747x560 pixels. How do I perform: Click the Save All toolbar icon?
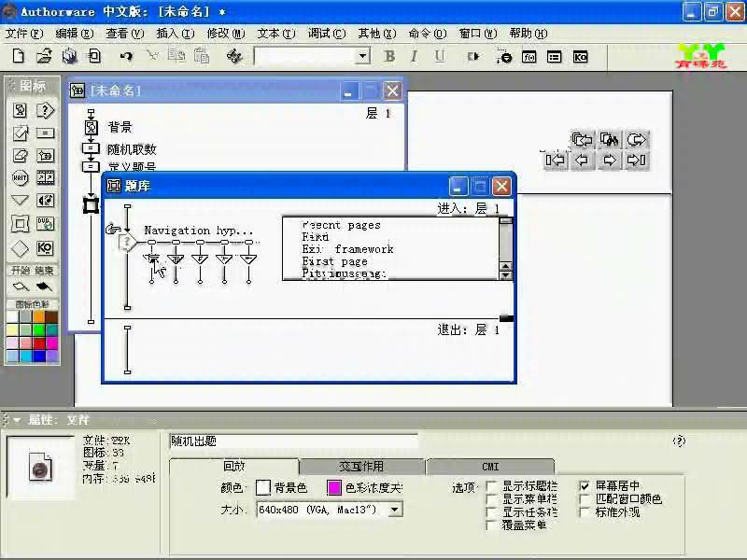click(69, 56)
